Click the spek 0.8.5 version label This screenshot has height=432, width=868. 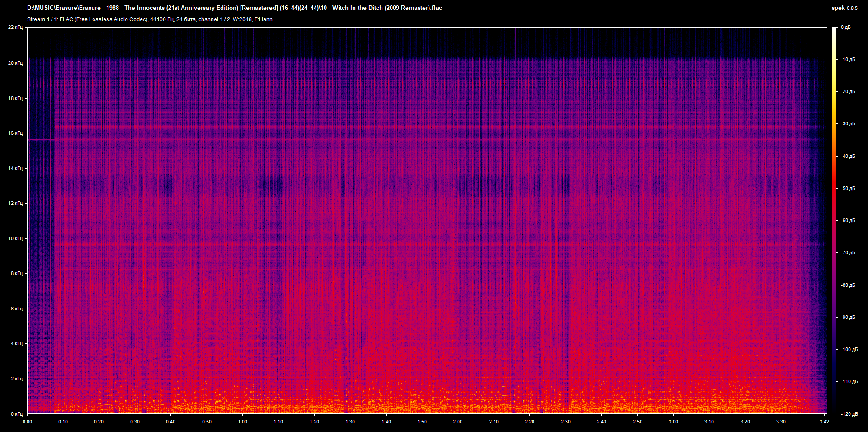coord(844,8)
